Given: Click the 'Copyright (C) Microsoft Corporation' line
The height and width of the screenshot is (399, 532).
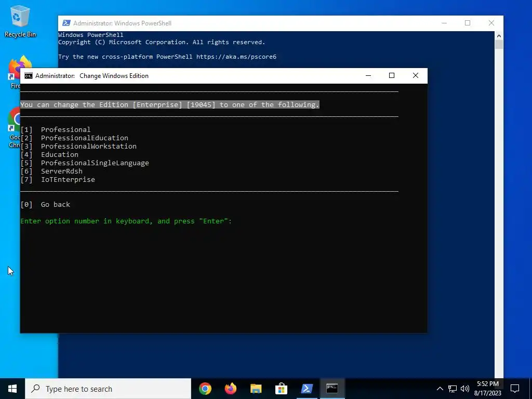Looking at the screenshot, I should (162, 42).
